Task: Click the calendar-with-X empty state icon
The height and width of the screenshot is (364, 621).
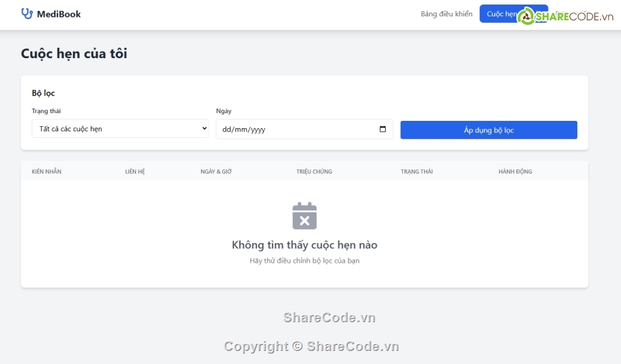Action: 305,216
